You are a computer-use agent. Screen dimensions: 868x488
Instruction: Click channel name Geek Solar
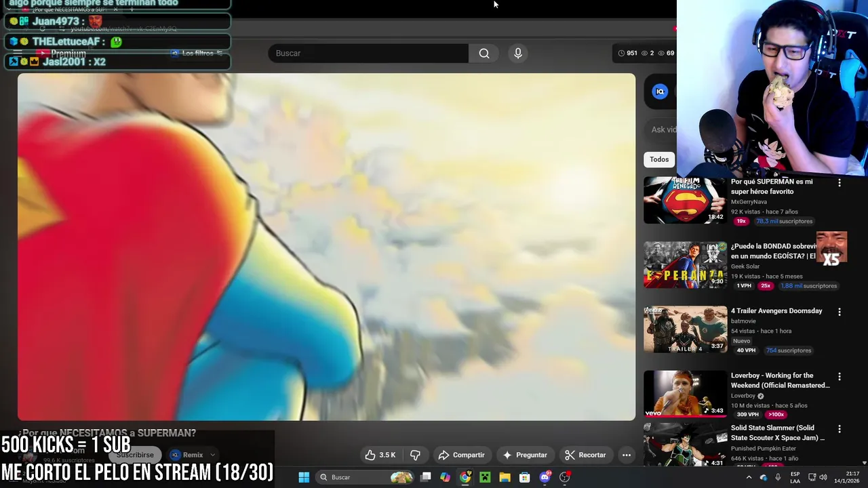tap(745, 266)
